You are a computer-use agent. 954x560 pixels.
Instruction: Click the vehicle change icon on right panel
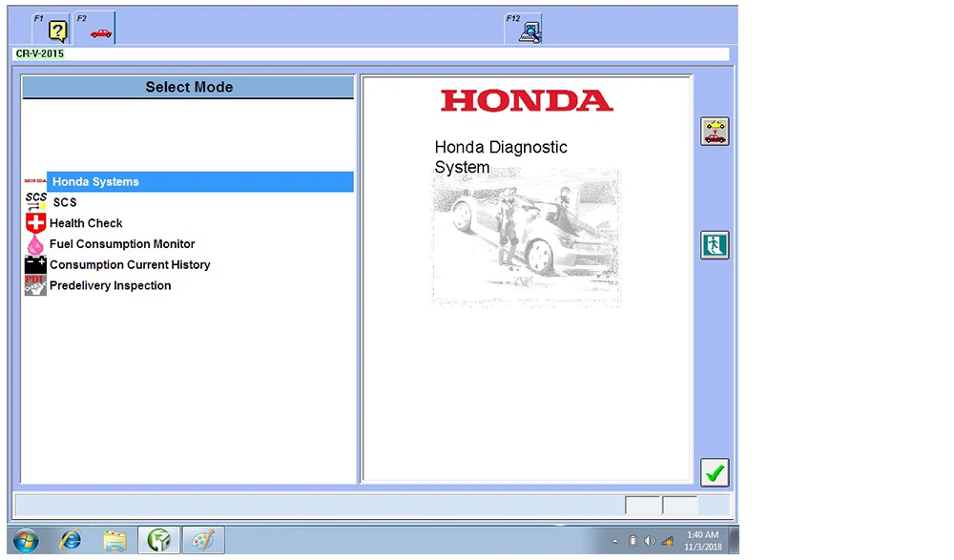point(715,132)
